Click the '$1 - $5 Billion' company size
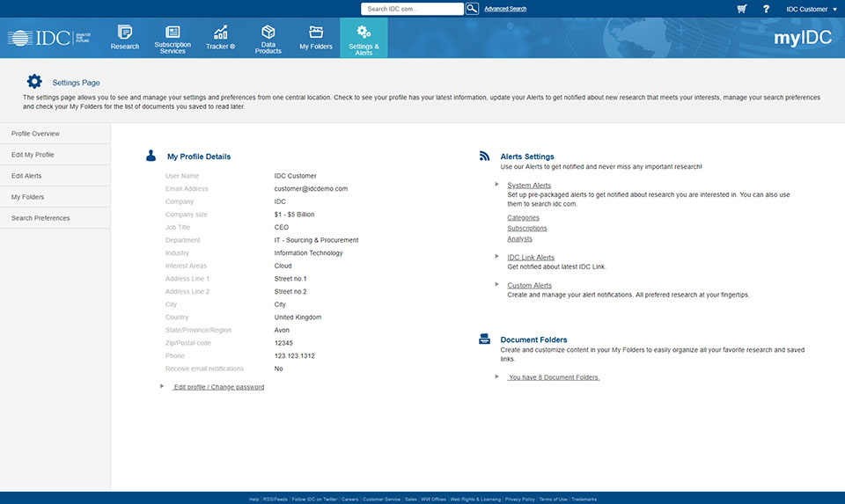The width and height of the screenshot is (845, 504). (294, 215)
